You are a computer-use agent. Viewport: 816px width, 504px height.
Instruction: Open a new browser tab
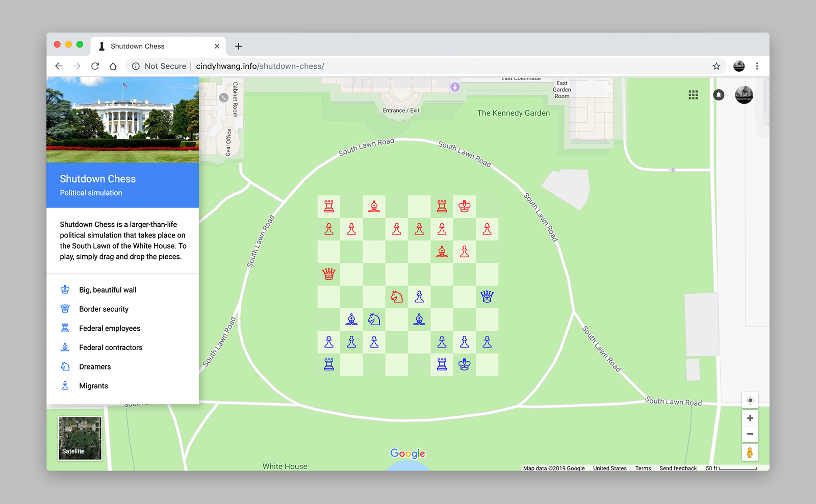[238, 46]
